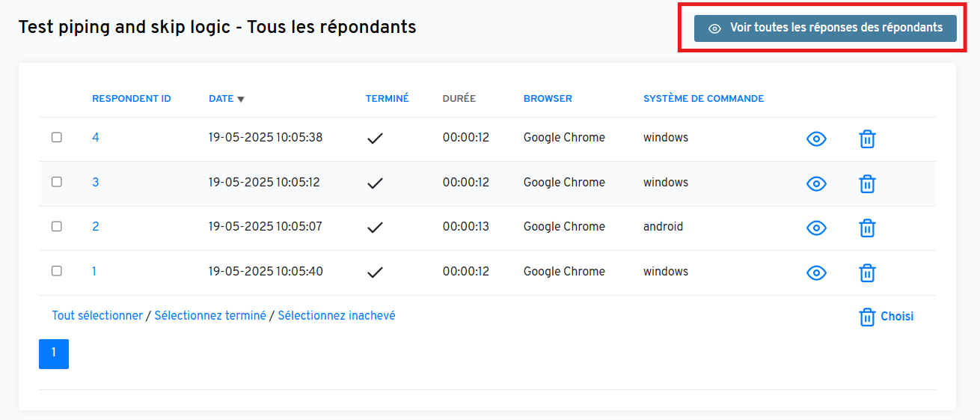Delete respondent 1 with trash icon
The image size is (980, 420).
pos(867,273)
